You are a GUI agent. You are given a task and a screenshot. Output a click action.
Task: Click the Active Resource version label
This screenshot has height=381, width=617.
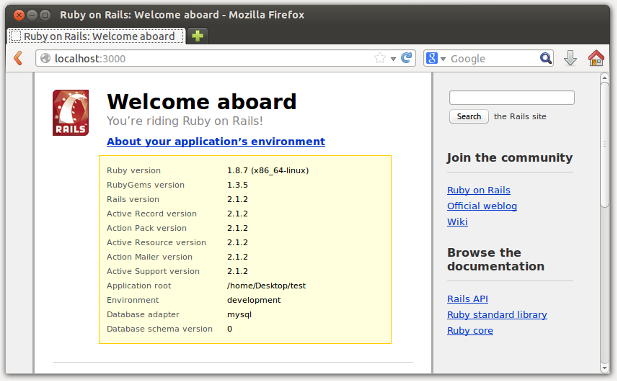click(x=156, y=242)
